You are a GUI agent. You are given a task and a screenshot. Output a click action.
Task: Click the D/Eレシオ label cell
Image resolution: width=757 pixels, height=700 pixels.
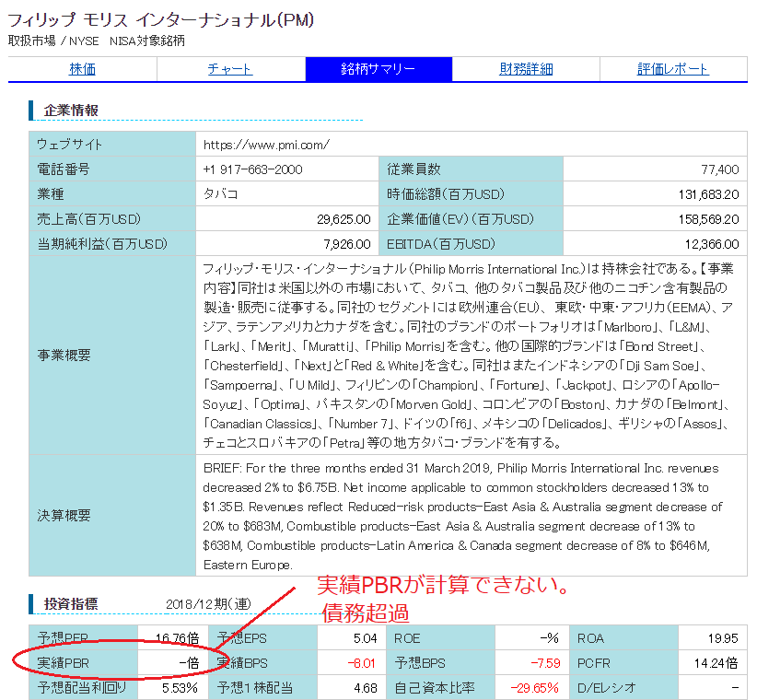[623, 687]
